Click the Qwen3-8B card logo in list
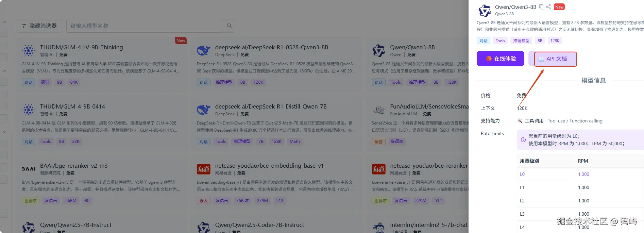This screenshot has height=233, width=644. tap(378, 51)
